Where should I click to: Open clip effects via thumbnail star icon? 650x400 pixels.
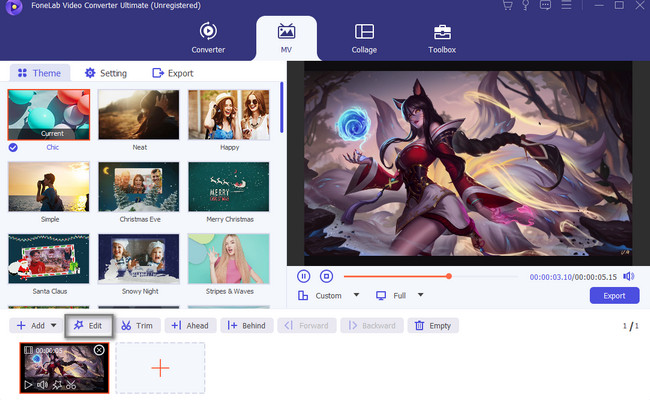(x=57, y=385)
